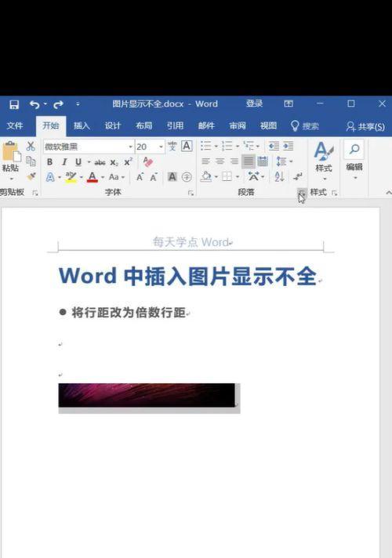392x558 pixels.
Task: Switch to the 设计 Design tab
Action: pos(113,125)
